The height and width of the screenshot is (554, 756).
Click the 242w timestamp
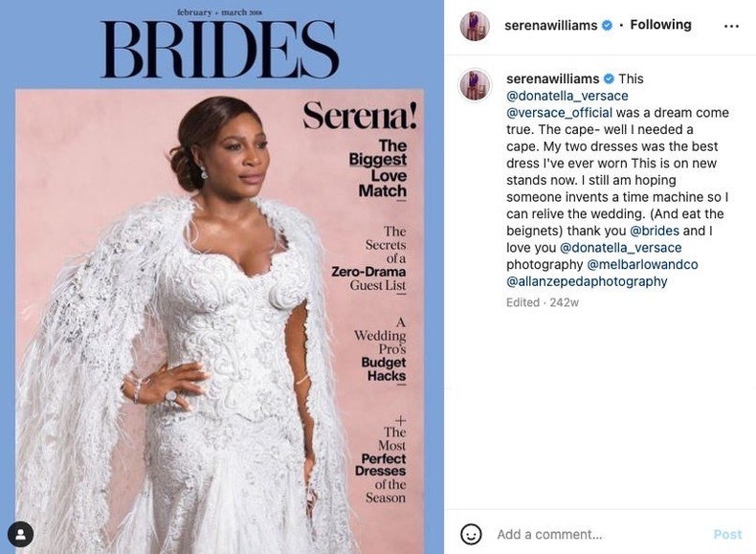(x=564, y=302)
